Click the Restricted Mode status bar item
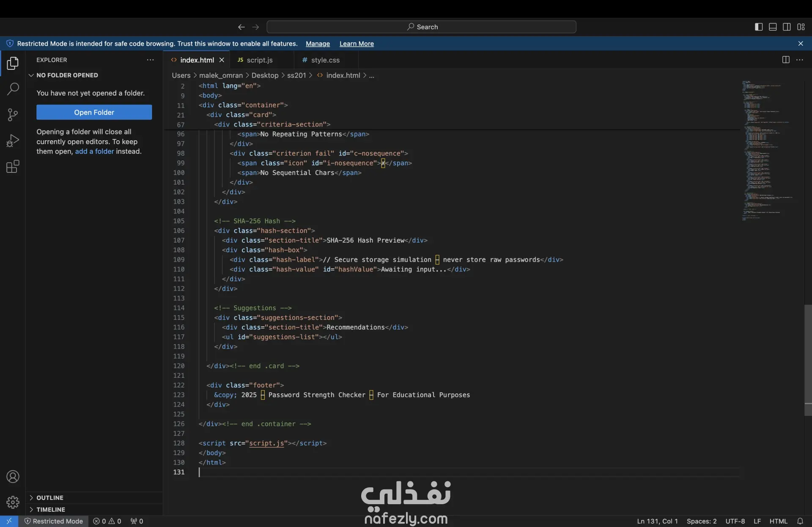The image size is (812, 527). (54, 521)
